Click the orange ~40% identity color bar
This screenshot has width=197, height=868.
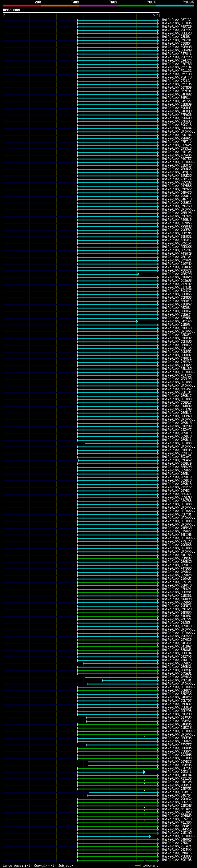[60, 6]
